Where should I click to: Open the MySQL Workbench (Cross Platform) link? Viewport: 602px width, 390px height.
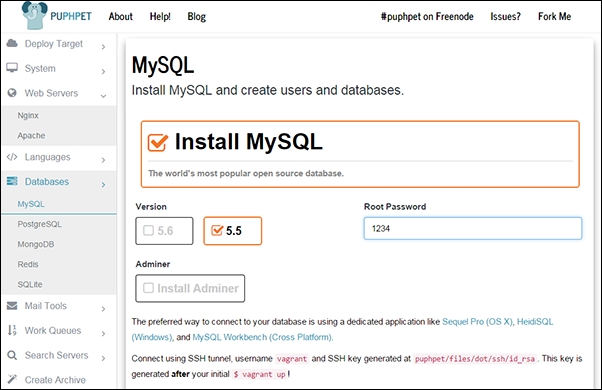coord(263,337)
